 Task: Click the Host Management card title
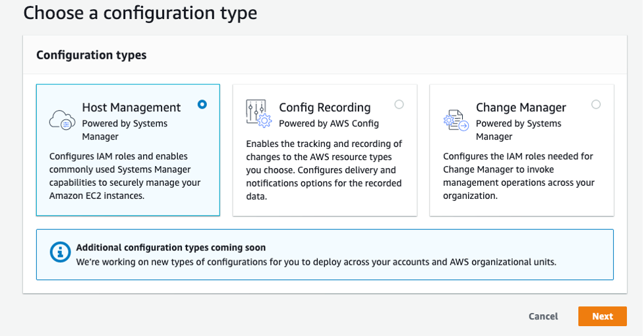pyautogui.click(x=131, y=107)
